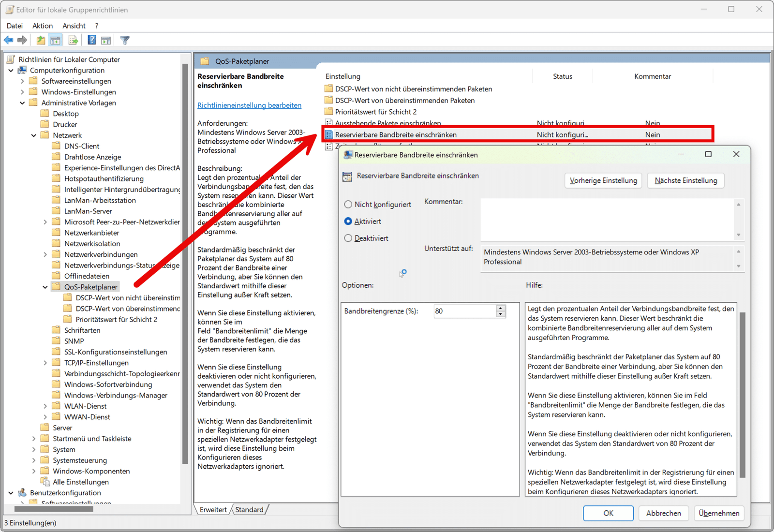Expand the Netzwerkverbindungen tree node

click(45, 254)
